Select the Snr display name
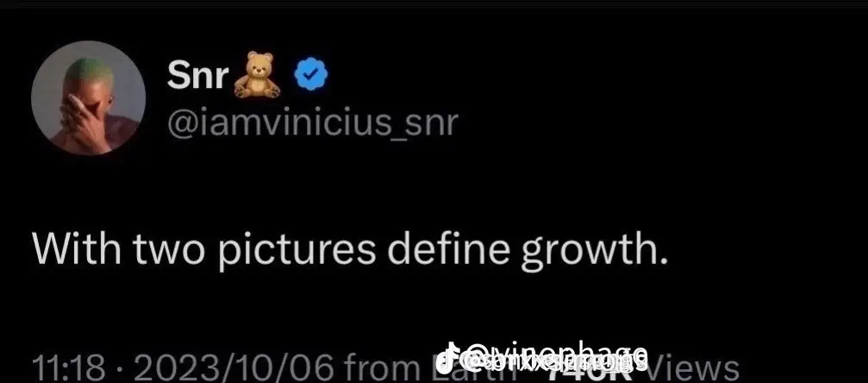The width and height of the screenshot is (868, 383). click(197, 75)
